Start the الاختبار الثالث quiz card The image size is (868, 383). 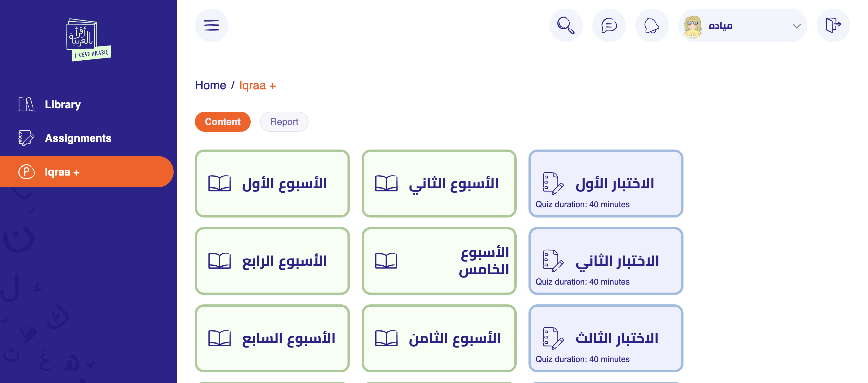tap(606, 338)
